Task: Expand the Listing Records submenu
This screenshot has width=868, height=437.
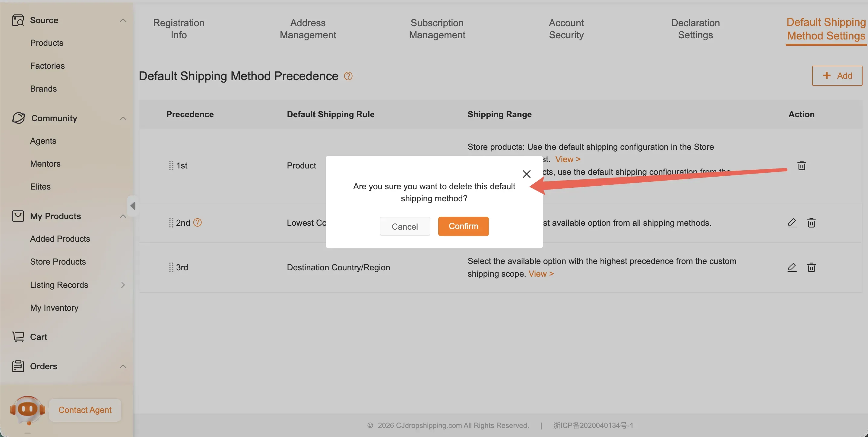Action: 123,285
